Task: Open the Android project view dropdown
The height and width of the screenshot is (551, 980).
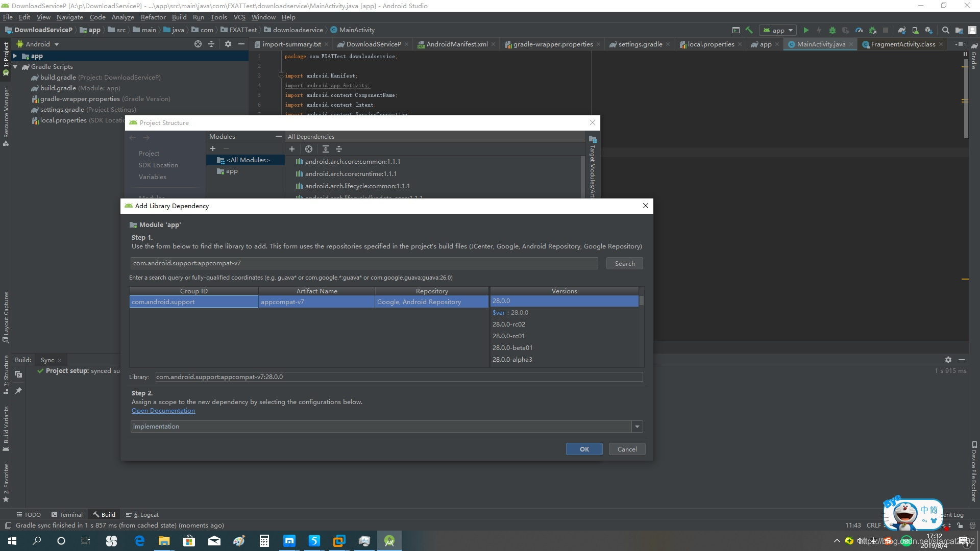Action: click(x=38, y=44)
